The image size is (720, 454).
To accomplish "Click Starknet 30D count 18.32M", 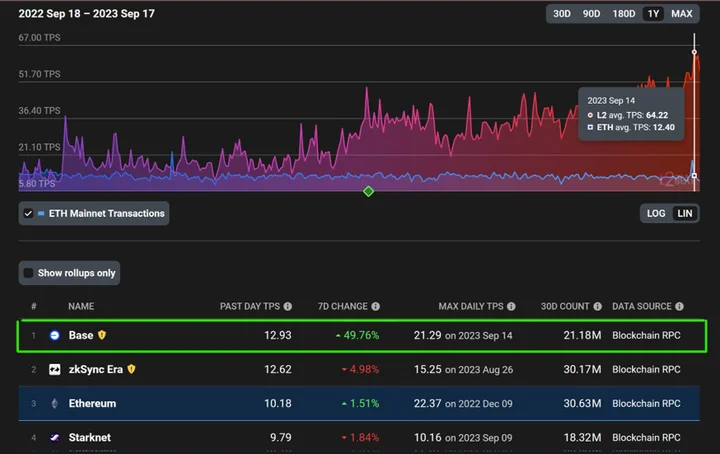I will (582, 437).
